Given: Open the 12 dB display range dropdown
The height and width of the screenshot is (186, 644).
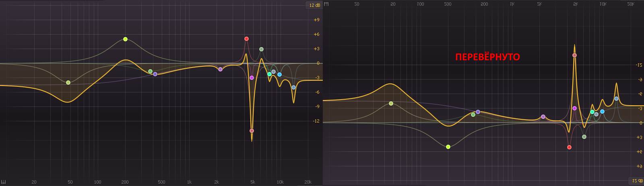Looking at the screenshot, I should click(314, 5).
